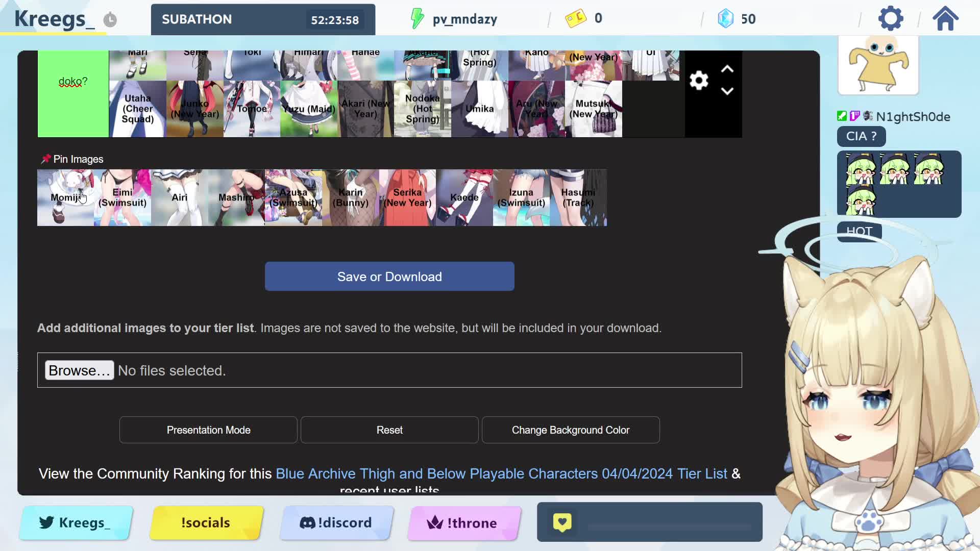Image resolution: width=980 pixels, height=551 pixels.
Task: Select the Hasumi (Track) pinned image
Action: [x=578, y=198]
